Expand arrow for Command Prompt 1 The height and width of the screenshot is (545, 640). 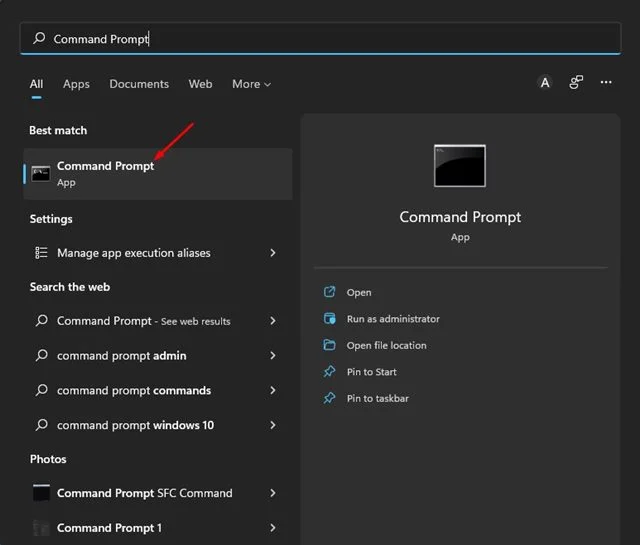pyautogui.click(x=273, y=528)
